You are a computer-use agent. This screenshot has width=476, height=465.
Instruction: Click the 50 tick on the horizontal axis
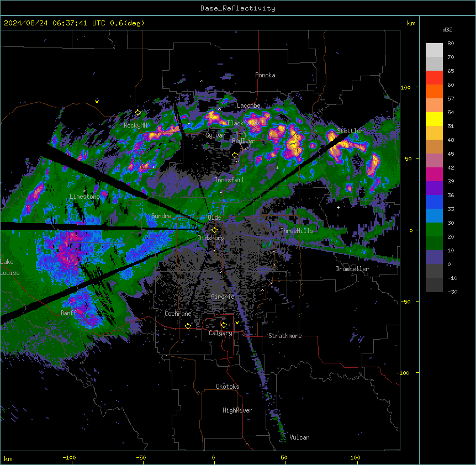[284, 457]
